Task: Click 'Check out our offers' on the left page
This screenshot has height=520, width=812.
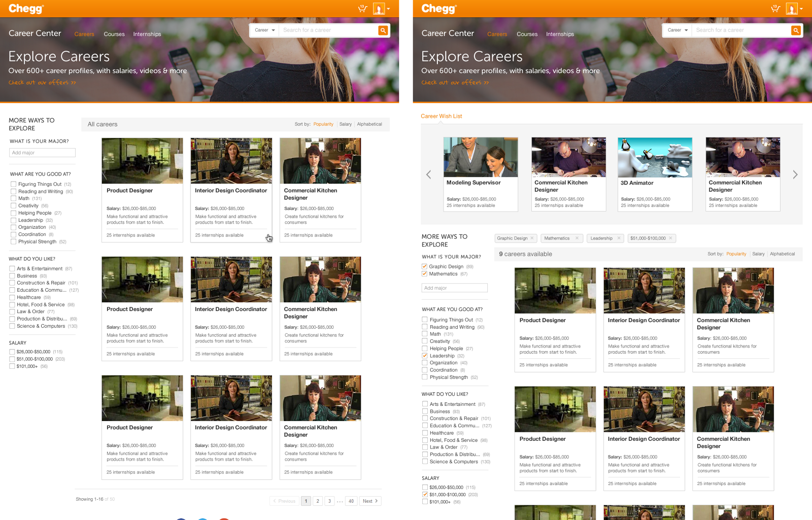Action: 42,82
